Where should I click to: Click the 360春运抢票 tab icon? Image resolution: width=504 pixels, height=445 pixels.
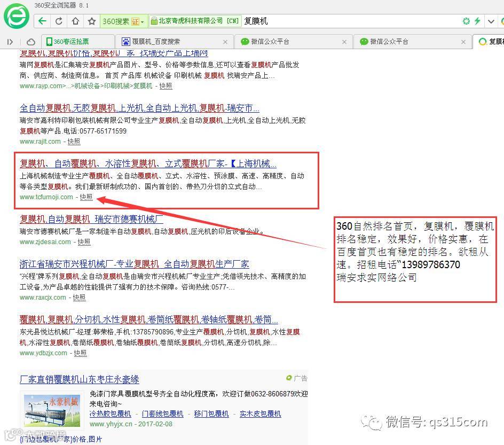[x=49, y=42]
